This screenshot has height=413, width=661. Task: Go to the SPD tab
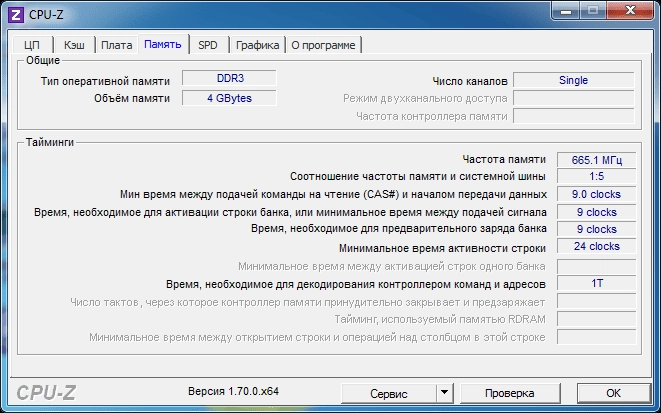click(x=208, y=45)
